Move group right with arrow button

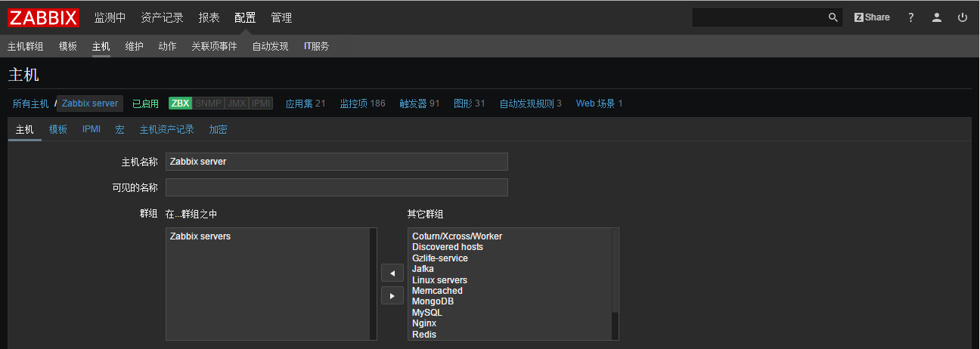tap(392, 296)
